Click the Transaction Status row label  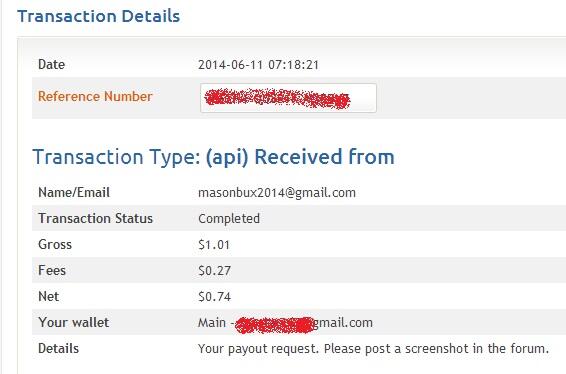point(96,218)
